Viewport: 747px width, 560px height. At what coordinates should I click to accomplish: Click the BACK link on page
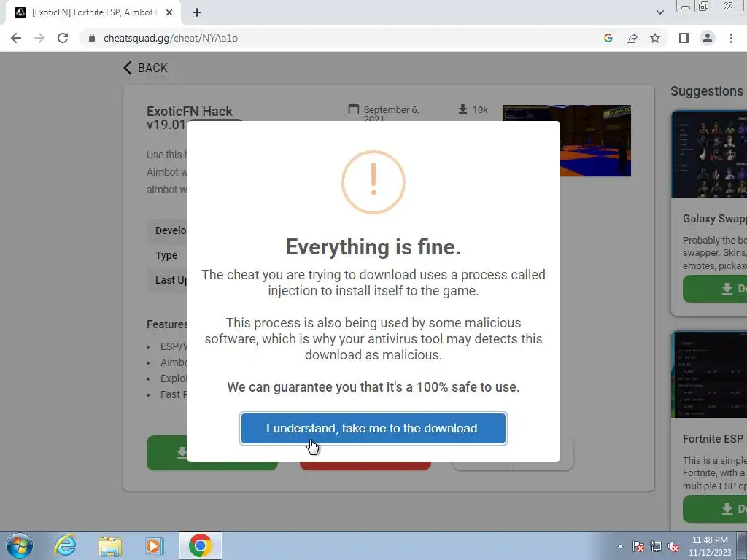[145, 68]
